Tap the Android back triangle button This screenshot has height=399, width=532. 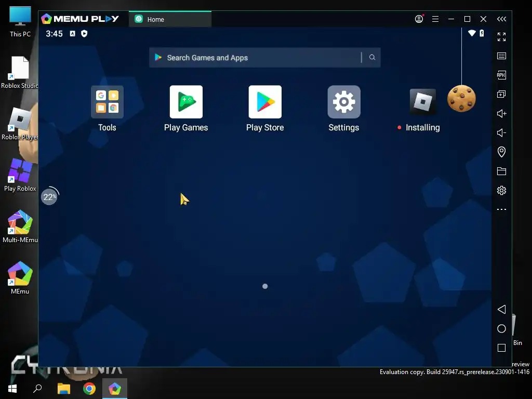click(x=501, y=309)
